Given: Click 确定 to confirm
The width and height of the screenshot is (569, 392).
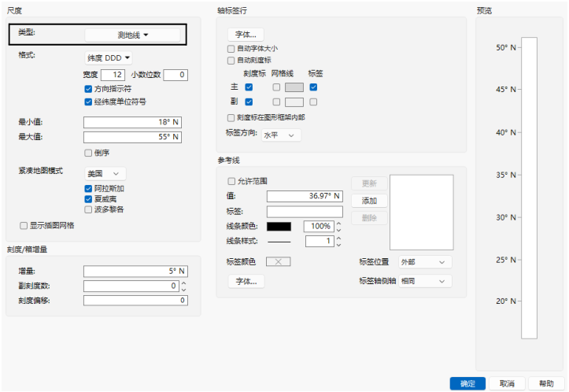Looking at the screenshot, I should click(467, 383).
